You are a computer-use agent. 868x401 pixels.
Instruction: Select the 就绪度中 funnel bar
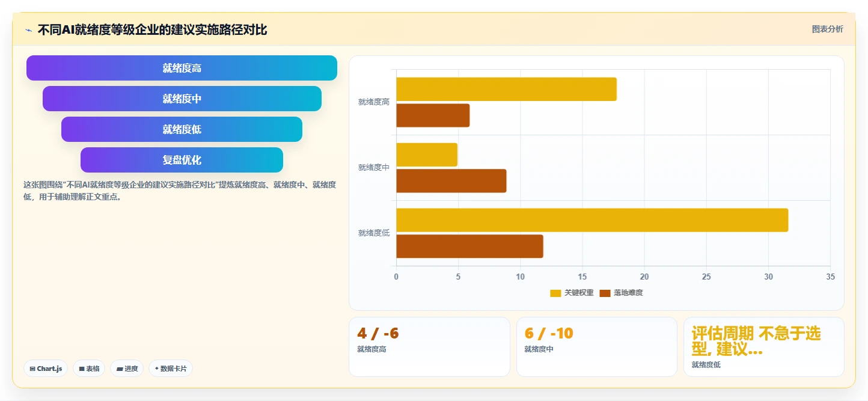(182, 99)
